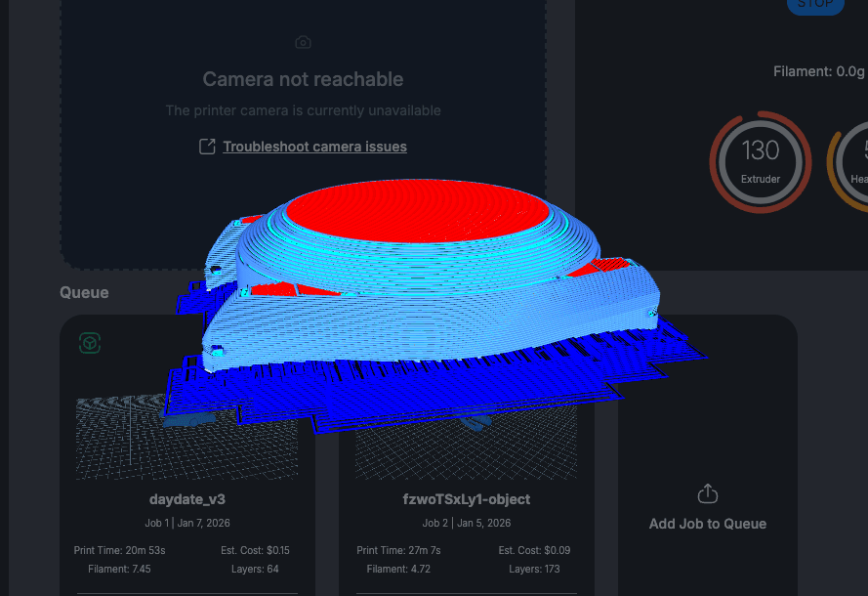
Task: Click the green cube icon on the daydate_v3 card
Action: [90, 343]
